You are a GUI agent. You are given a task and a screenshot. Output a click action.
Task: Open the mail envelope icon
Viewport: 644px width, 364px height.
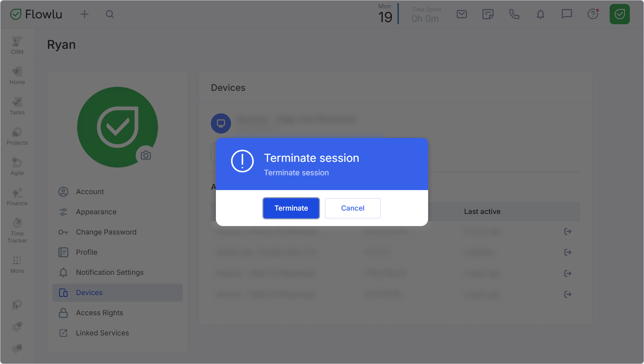pos(461,14)
